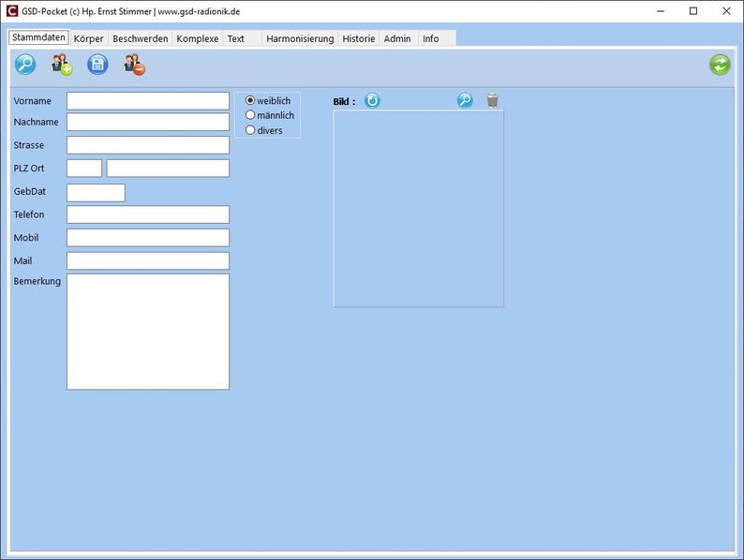The height and width of the screenshot is (560, 744).
Task: Add a new client with the plus icon
Action: click(62, 65)
